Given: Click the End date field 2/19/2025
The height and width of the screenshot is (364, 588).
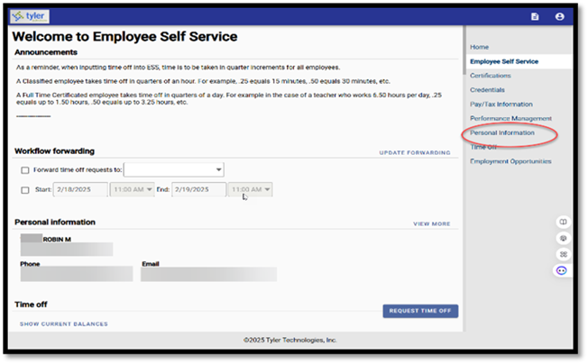Looking at the screenshot, I should [x=198, y=189].
